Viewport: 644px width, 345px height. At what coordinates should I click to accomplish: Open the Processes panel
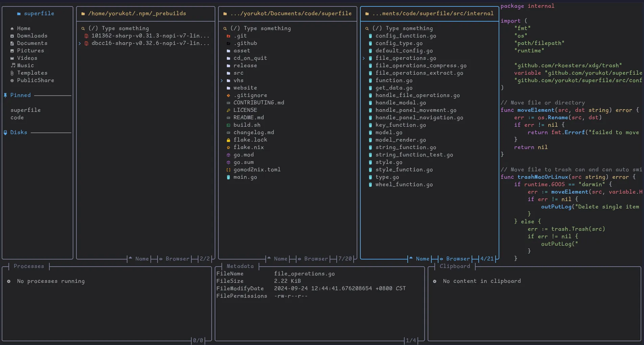pyautogui.click(x=28, y=266)
